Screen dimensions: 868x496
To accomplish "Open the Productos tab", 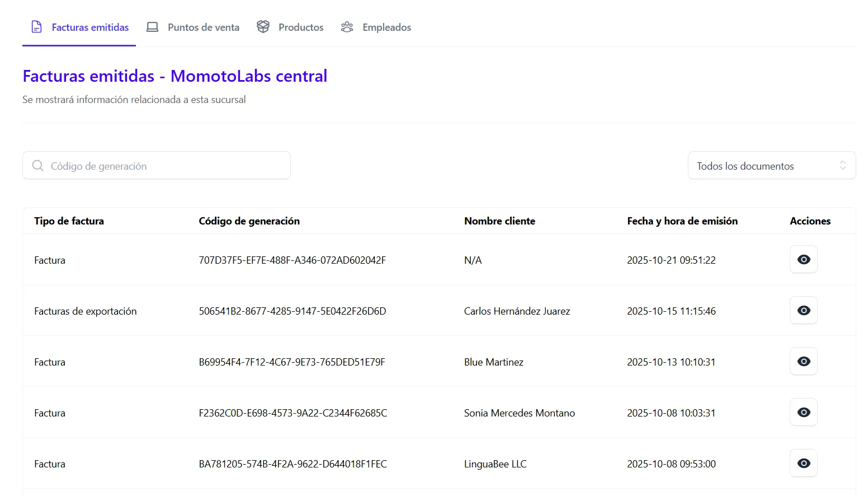I will pyautogui.click(x=300, y=27).
